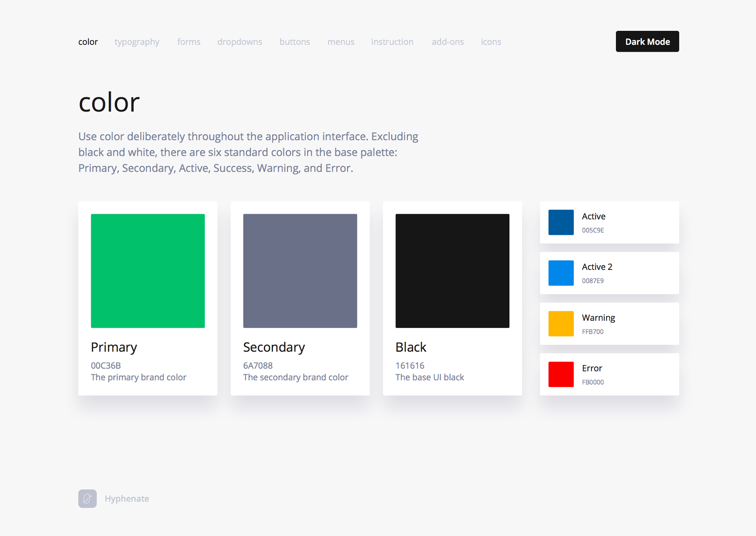Open the buttons nav item
The image size is (756, 536).
pyautogui.click(x=295, y=42)
